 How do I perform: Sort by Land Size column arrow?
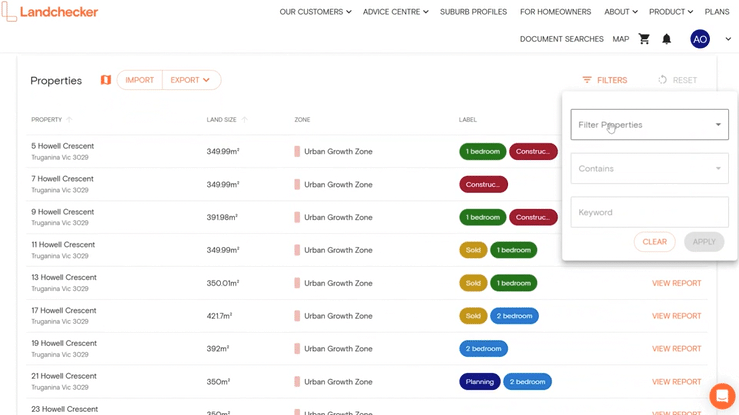coord(244,120)
